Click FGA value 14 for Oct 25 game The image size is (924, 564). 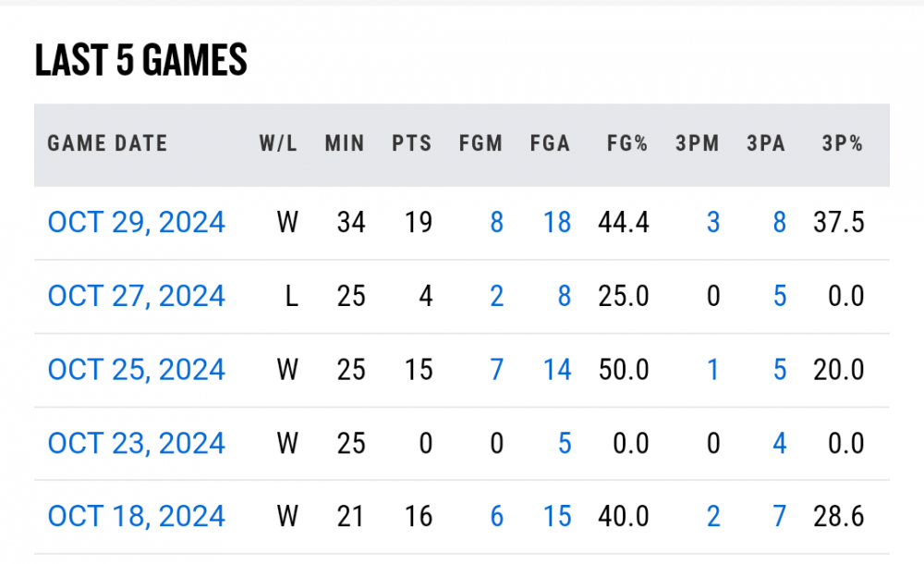(x=557, y=370)
